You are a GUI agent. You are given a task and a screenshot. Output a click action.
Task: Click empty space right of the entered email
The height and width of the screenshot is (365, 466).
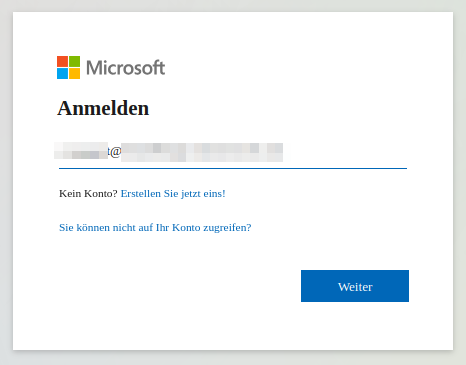[x=345, y=152]
